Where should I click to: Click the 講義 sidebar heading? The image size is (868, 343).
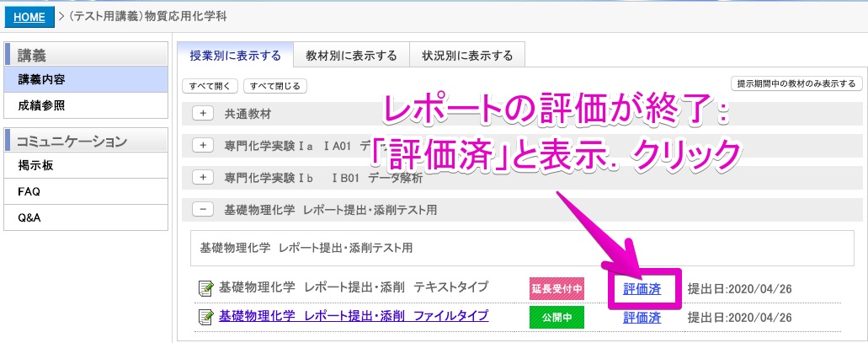point(86,54)
